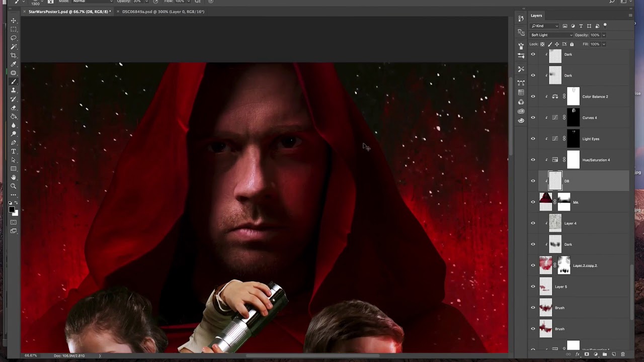Open the layer Fill slider arrow
This screenshot has height=362, width=644.
coord(604,44)
